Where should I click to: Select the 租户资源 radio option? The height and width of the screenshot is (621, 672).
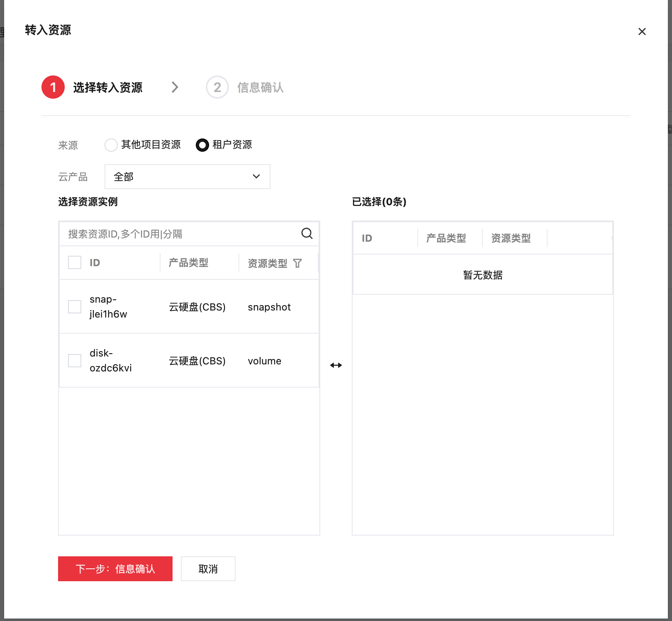[x=202, y=145]
